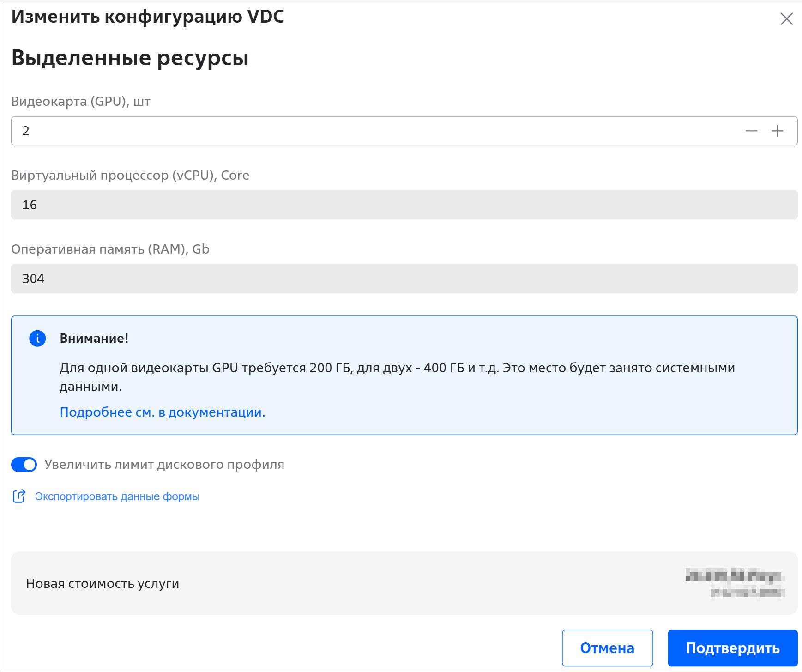The height and width of the screenshot is (672, 802).
Task: Click the 'Новая стоимость услуги' label
Action: coord(103,584)
